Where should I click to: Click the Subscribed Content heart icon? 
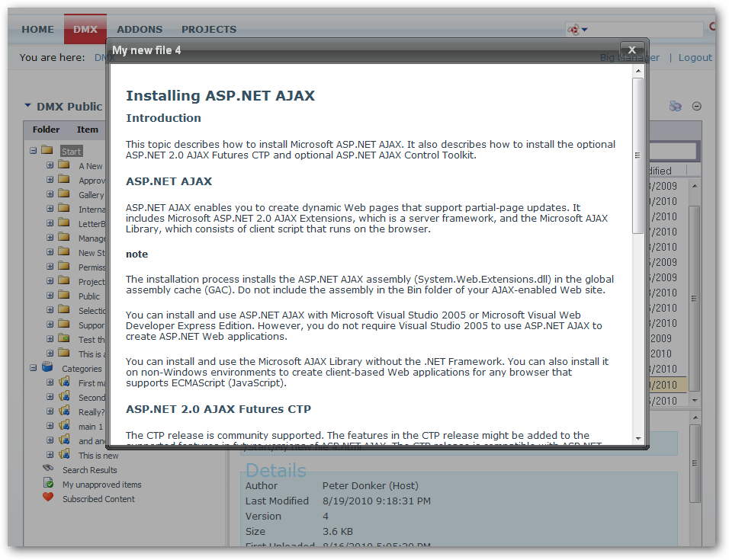click(48, 497)
